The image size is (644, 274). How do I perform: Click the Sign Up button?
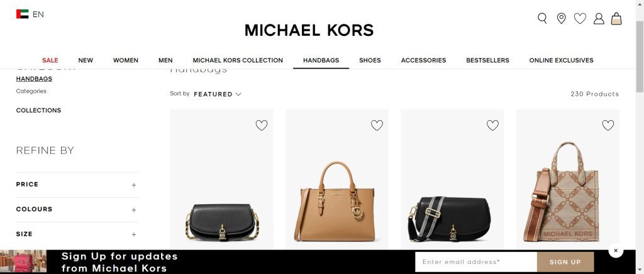(565, 262)
